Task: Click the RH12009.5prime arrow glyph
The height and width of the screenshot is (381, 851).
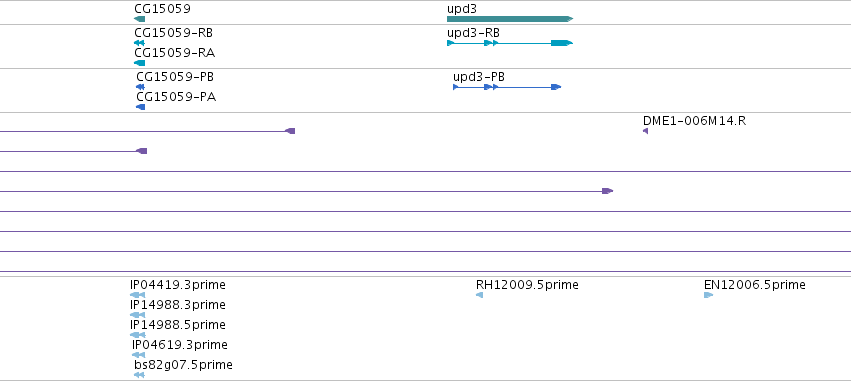Action: 479,295
